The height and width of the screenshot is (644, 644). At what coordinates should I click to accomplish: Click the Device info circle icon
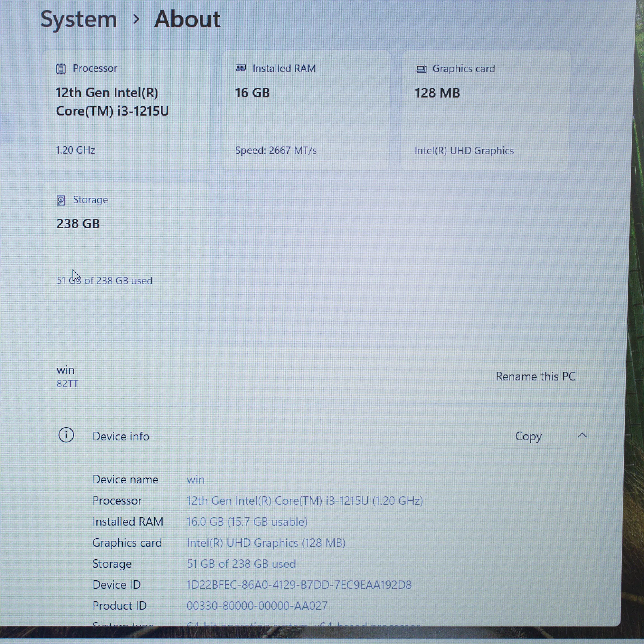pyautogui.click(x=66, y=435)
